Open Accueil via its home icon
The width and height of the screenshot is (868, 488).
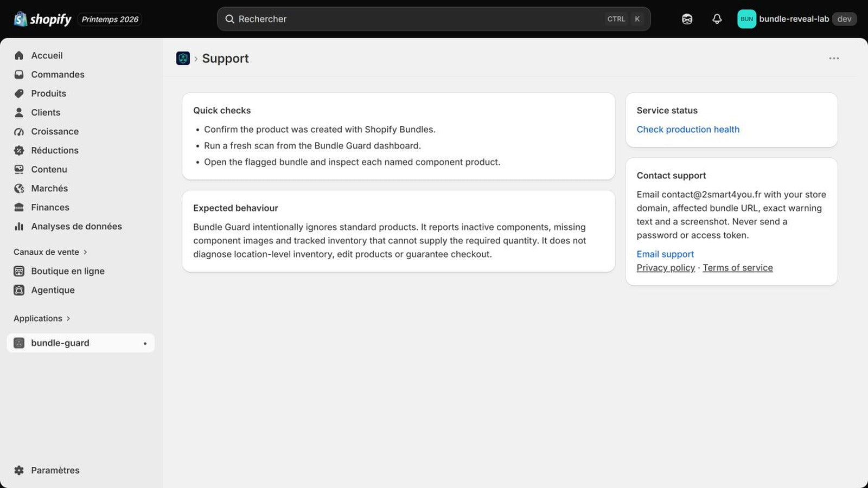point(19,55)
